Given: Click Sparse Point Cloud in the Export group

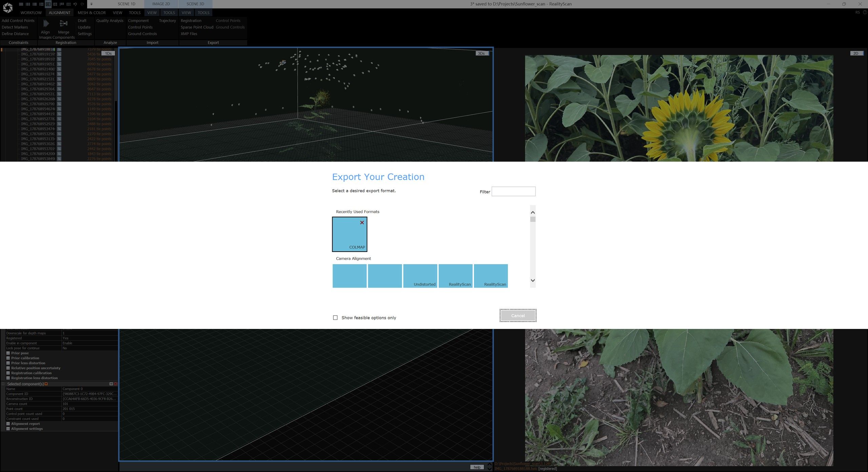Looking at the screenshot, I should 197,27.
